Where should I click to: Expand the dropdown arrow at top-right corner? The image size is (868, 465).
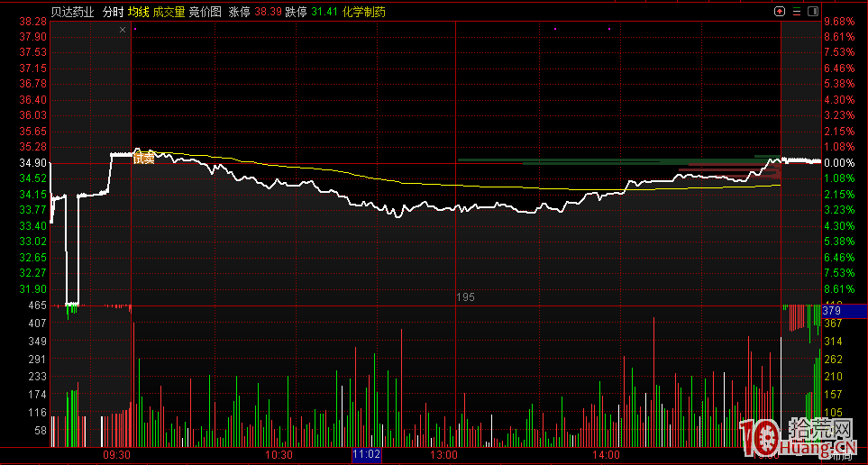pyautogui.click(x=813, y=12)
